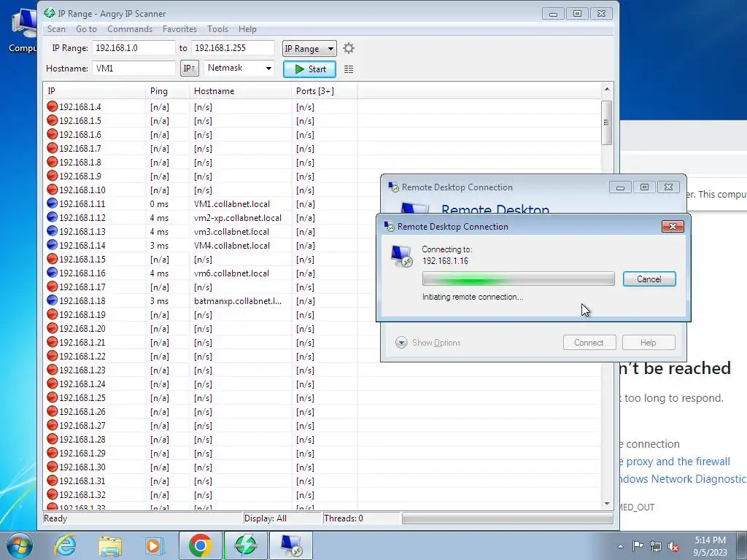Switch to Remote Desktop Connection taskbar icon
Screen dimensions: 747x560
tap(291, 545)
